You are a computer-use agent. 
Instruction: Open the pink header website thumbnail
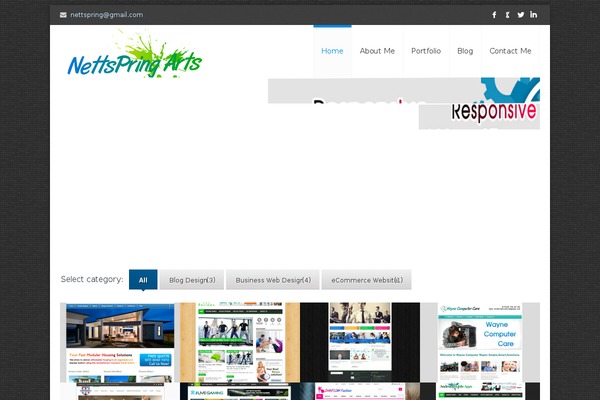tap(360, 391)
